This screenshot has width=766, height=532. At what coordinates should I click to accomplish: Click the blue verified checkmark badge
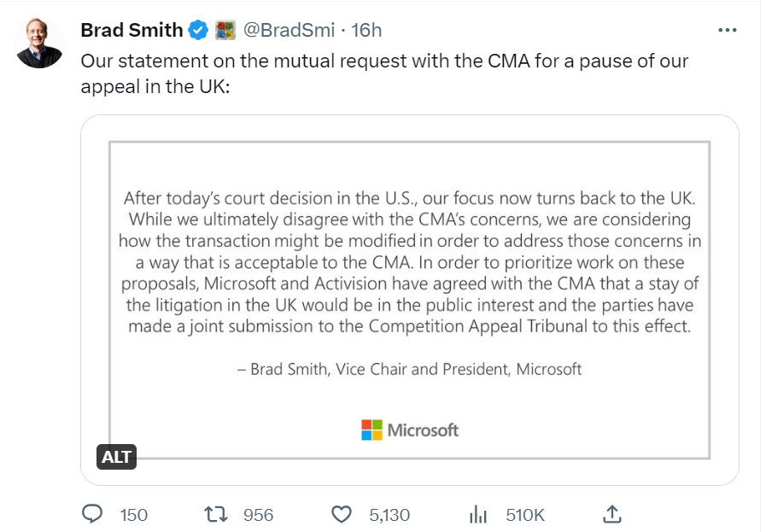coord(198,30)
